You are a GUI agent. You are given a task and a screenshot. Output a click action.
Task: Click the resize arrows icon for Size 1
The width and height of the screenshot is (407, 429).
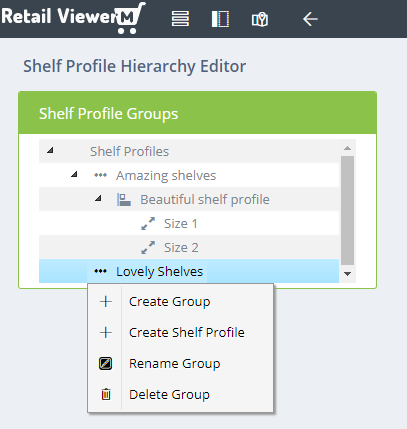pyautogui.click(x=148, y=223)
